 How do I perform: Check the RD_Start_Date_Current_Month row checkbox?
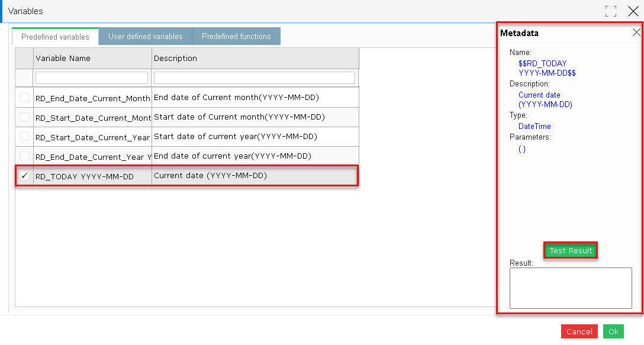click(25, 117)
